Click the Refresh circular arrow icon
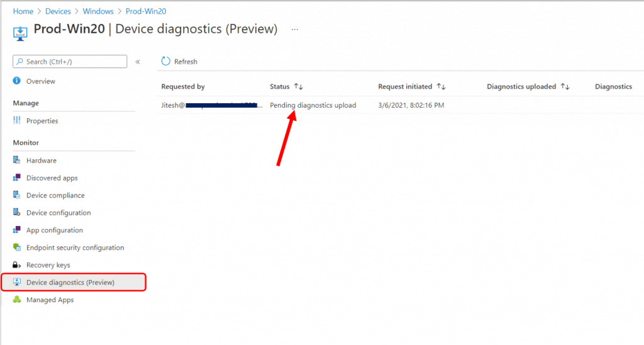This screenshot has width=644, height=345. (165, 61)
